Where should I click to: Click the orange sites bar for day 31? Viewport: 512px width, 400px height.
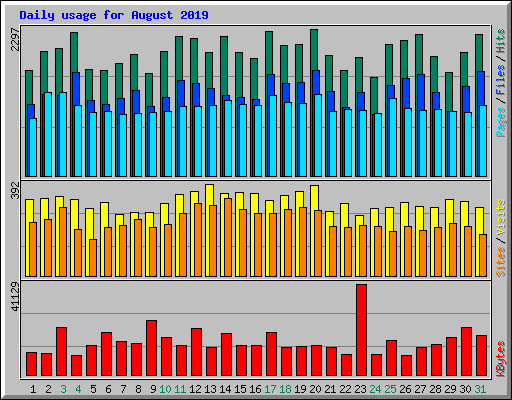(483, 255)
